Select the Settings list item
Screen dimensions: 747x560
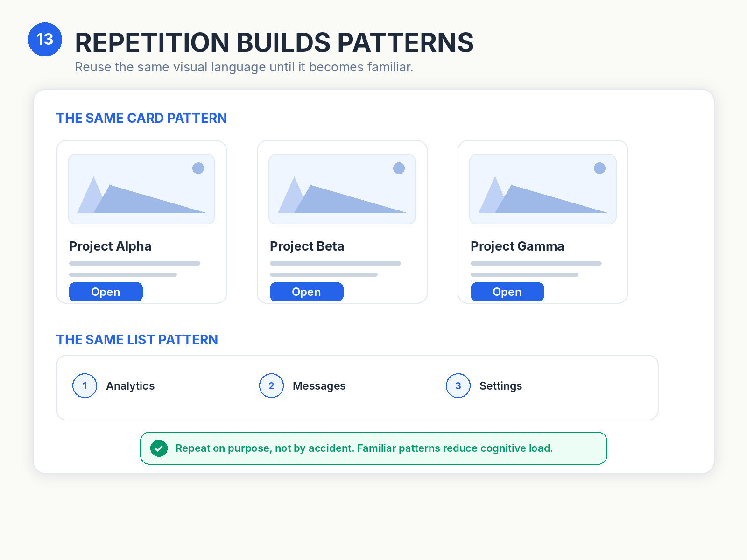[484, 386]
